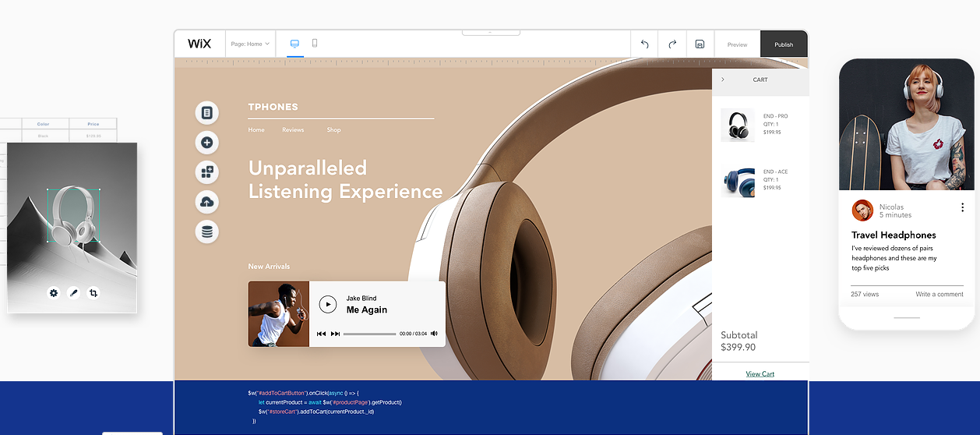
Task: Click the music player progress bar
Action: [x=369, y=334]
